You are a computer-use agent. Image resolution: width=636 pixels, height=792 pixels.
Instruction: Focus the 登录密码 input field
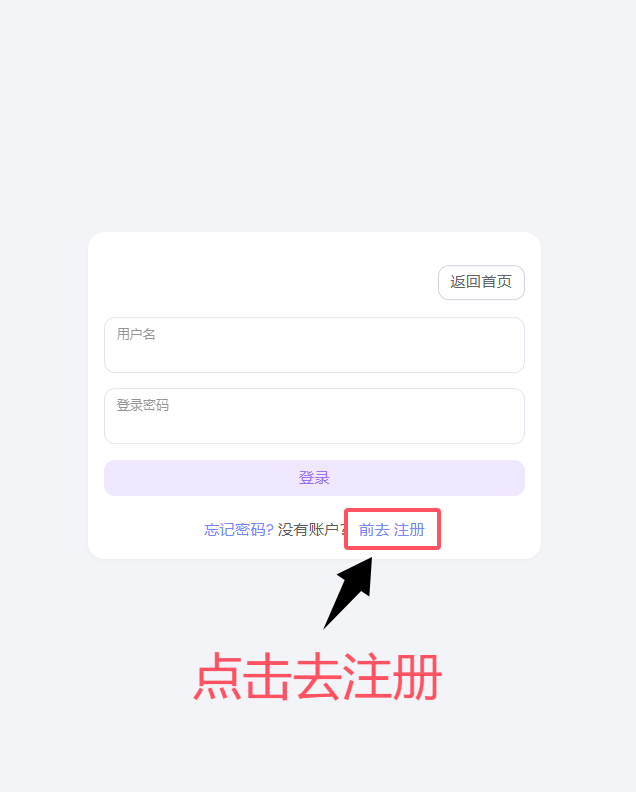pyautogui.click(x=314, y=416)
